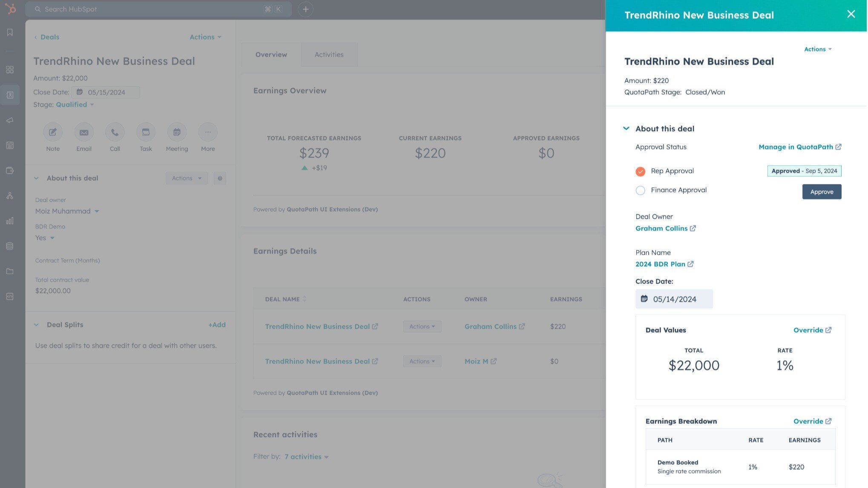Switch to the Overview tab
This screenshot has height=488, width=868.
[271, 54]
